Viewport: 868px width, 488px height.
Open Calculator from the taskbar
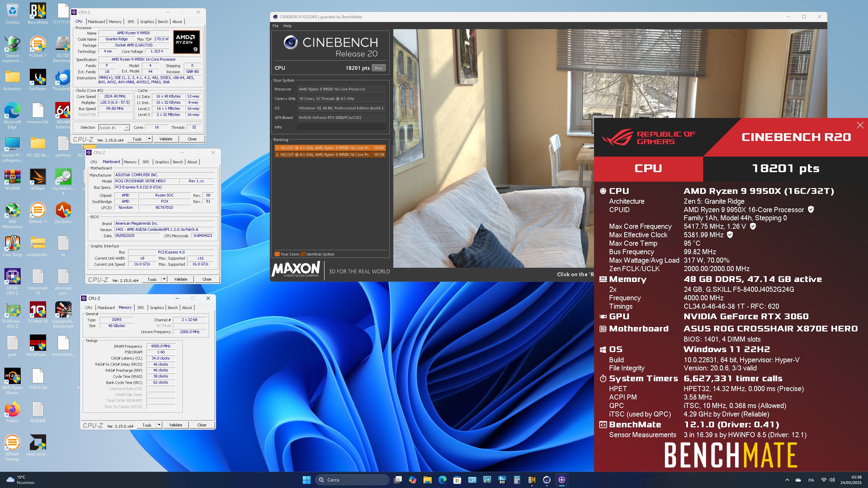[517, 480]
